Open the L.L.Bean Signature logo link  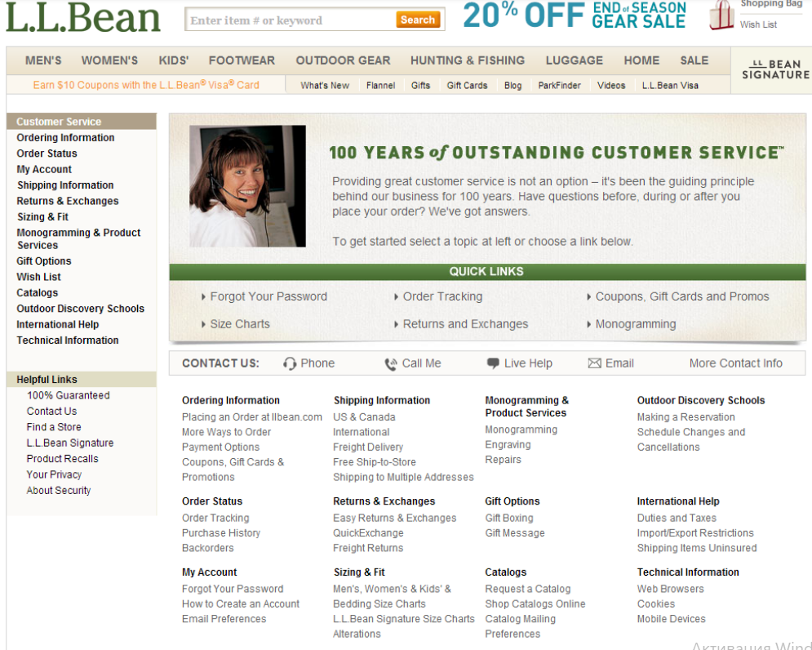coord(775,69)
